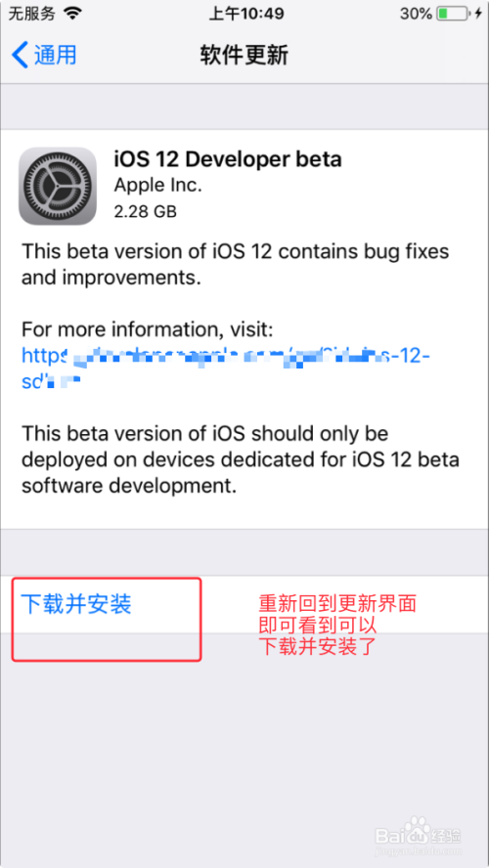Tap the Settings gear update icon

pyautogui.click(x=58, y=186)
